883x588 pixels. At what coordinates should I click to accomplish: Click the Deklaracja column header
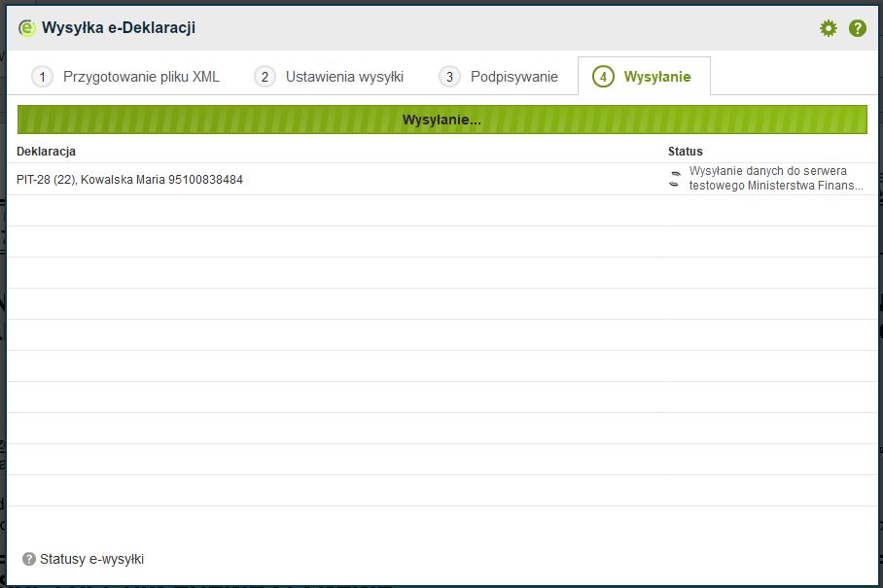[x=46, y=152]
